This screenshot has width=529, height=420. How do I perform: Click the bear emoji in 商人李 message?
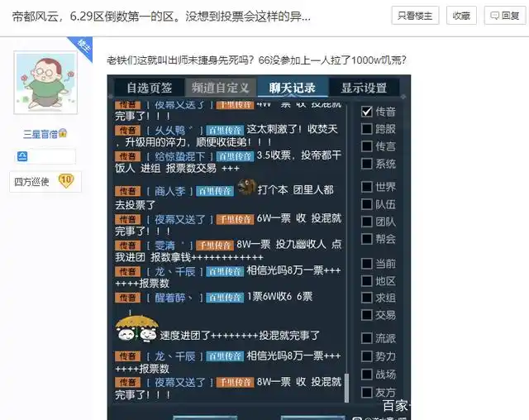pos(246,187)
